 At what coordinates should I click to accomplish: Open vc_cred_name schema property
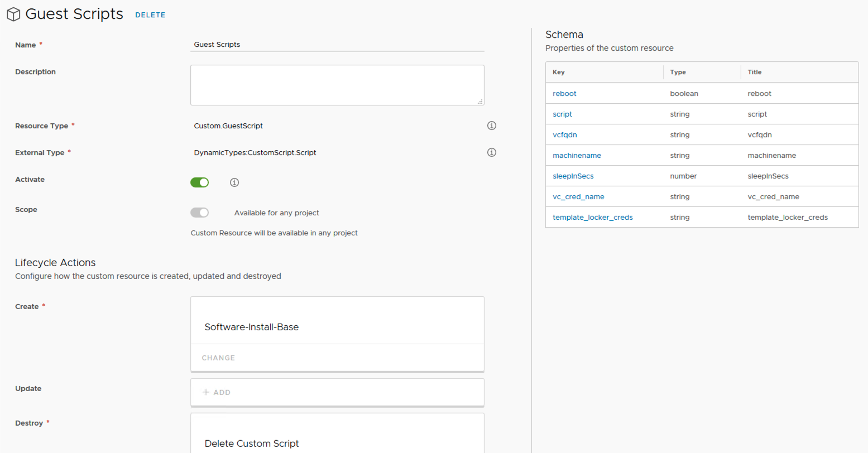coord(578,197)
